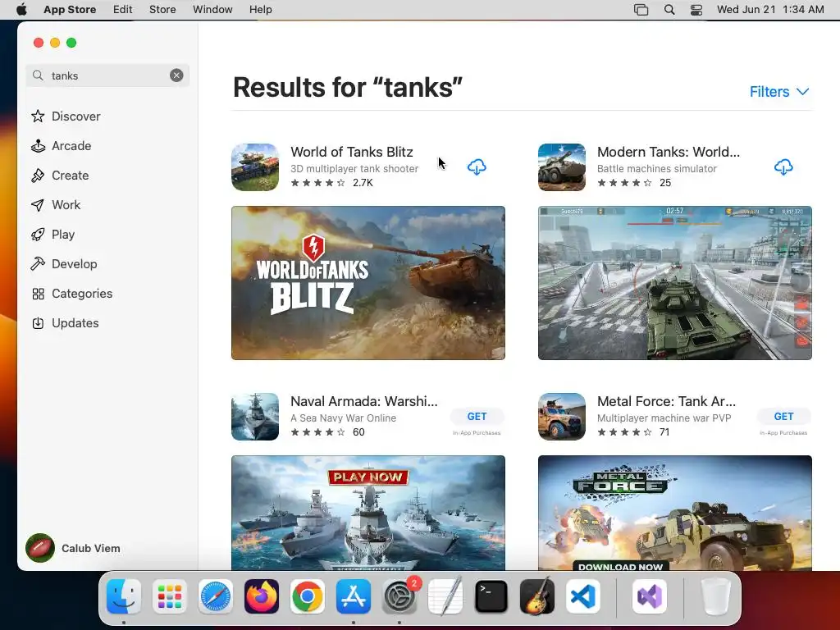Open the Metal Force app icon
Screen dimensions: 840x630
(561, 417)
